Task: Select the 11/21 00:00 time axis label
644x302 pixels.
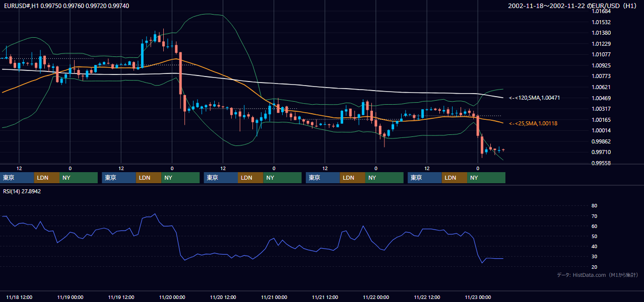Action: point(274,297)
